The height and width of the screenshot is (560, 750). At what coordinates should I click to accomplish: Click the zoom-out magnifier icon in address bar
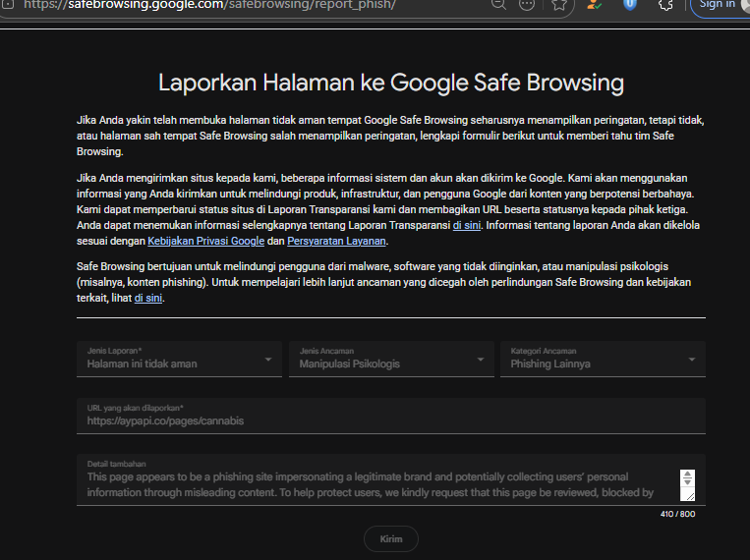[498, 4]
